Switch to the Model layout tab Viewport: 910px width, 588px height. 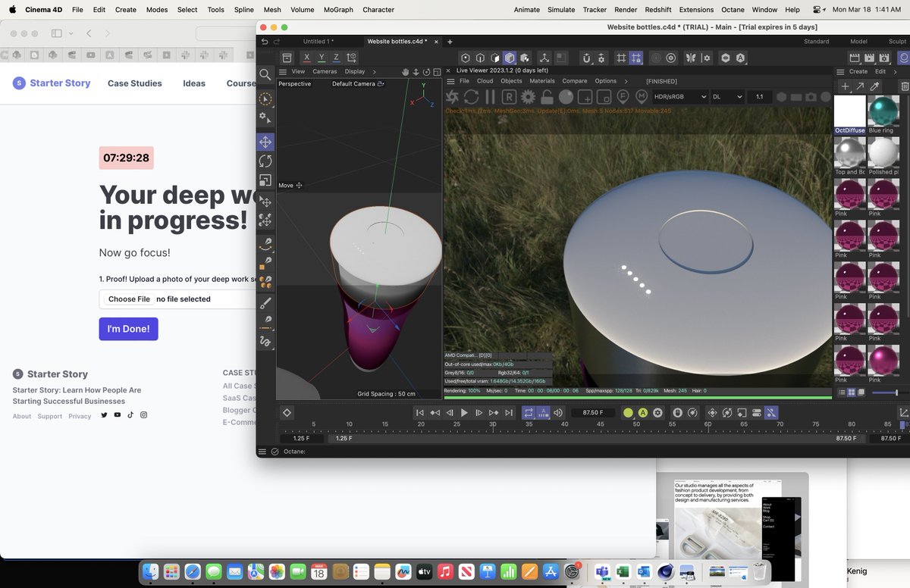click(858, 42)
